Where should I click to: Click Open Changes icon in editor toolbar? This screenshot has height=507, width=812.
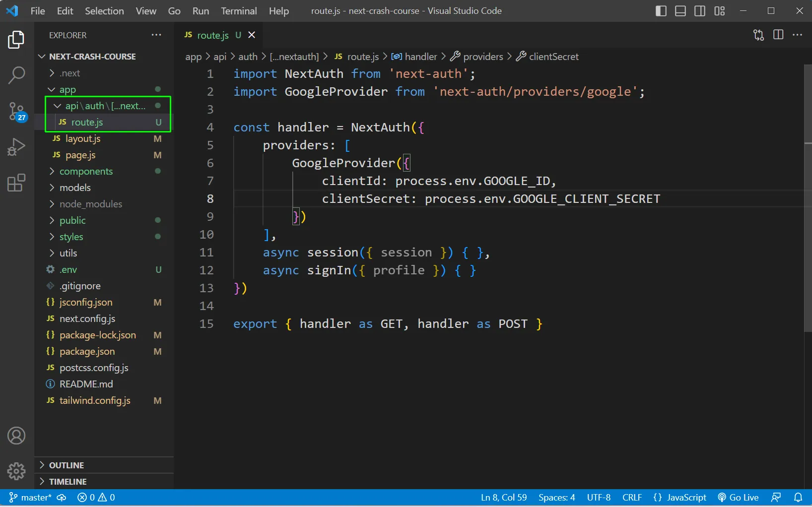pyautogui.click(x=759, y=35)
